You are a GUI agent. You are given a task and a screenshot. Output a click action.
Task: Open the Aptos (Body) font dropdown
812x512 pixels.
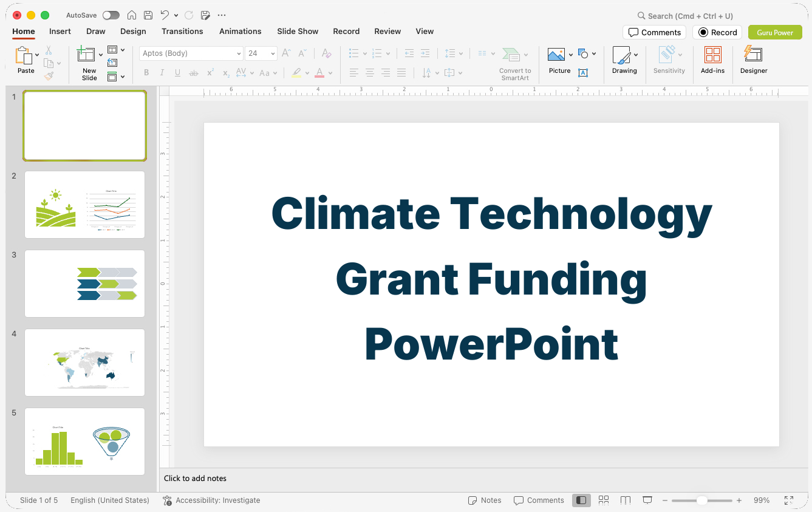[239, 53]
